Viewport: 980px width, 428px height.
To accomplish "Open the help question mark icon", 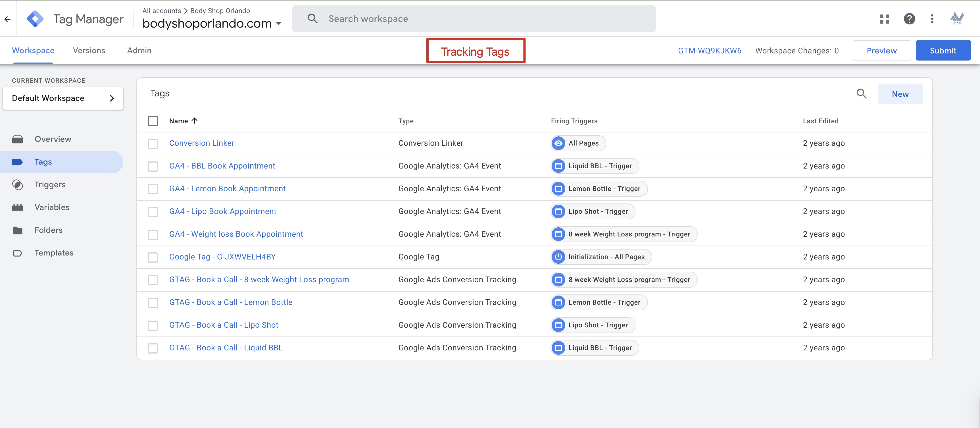I will (x=909, y=19).
